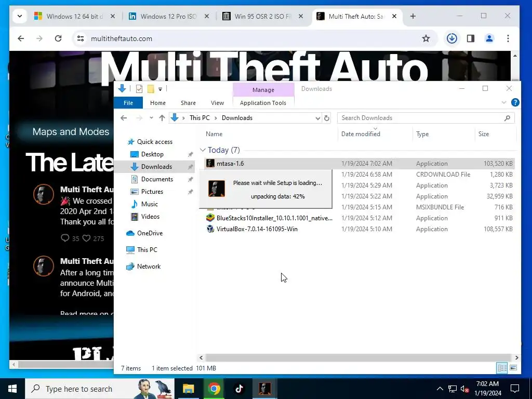532x399 pixels.
Task: Click New folder icon in quick access toolbar
Action: (x=151, y=89)
